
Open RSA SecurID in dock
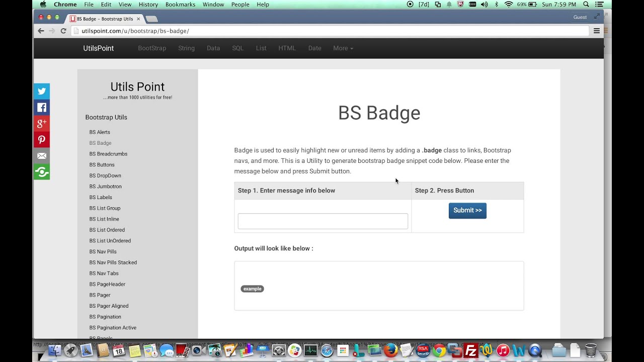423,350
